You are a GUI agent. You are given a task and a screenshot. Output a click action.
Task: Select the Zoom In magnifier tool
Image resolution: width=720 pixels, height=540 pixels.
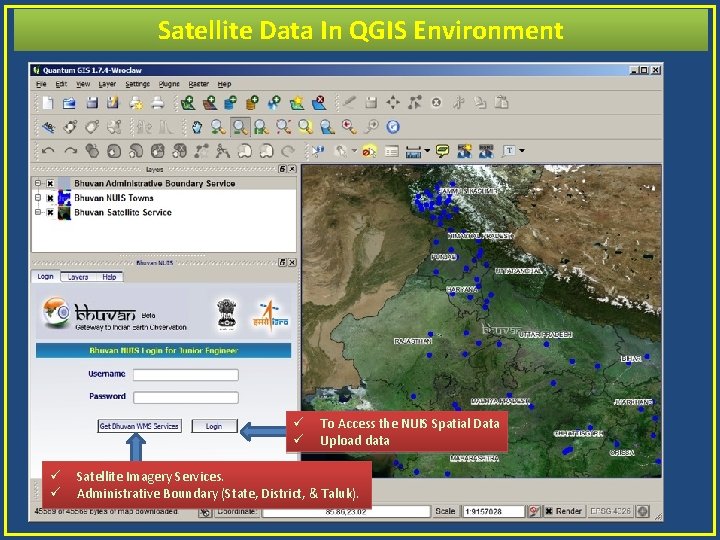point(218,127)
